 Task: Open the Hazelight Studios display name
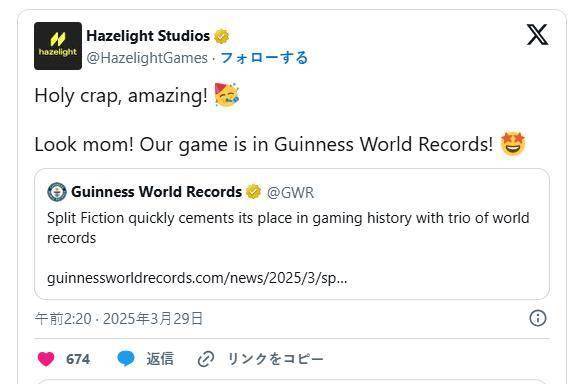148,36
